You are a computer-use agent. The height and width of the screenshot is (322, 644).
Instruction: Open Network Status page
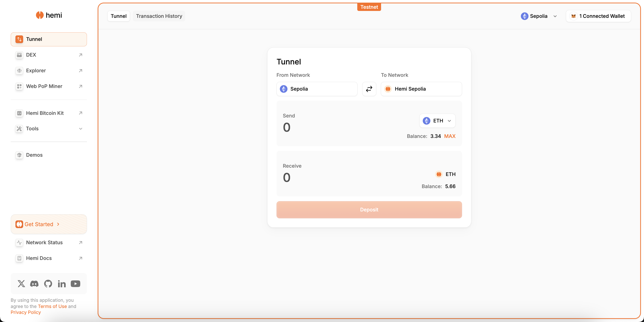[49, 243]
